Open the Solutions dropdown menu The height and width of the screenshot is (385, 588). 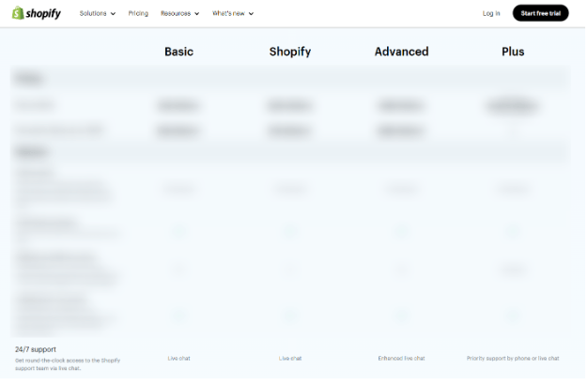point(98,13)
